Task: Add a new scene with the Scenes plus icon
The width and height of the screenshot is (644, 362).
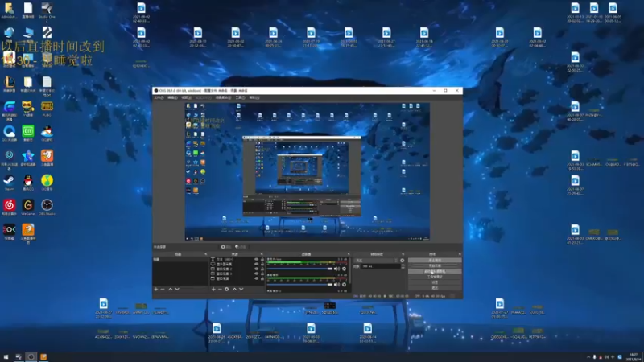Action: point(155,290)
